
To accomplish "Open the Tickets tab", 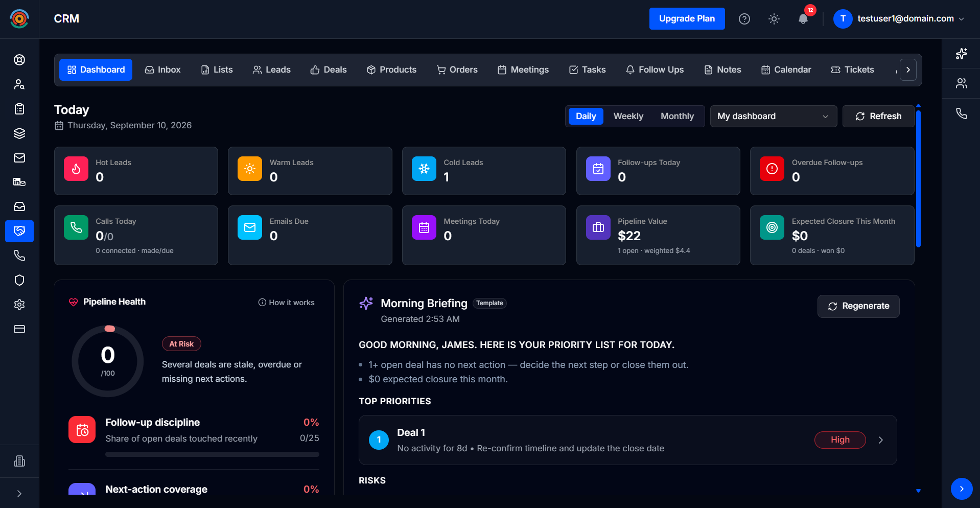I will tap(852, 70).
